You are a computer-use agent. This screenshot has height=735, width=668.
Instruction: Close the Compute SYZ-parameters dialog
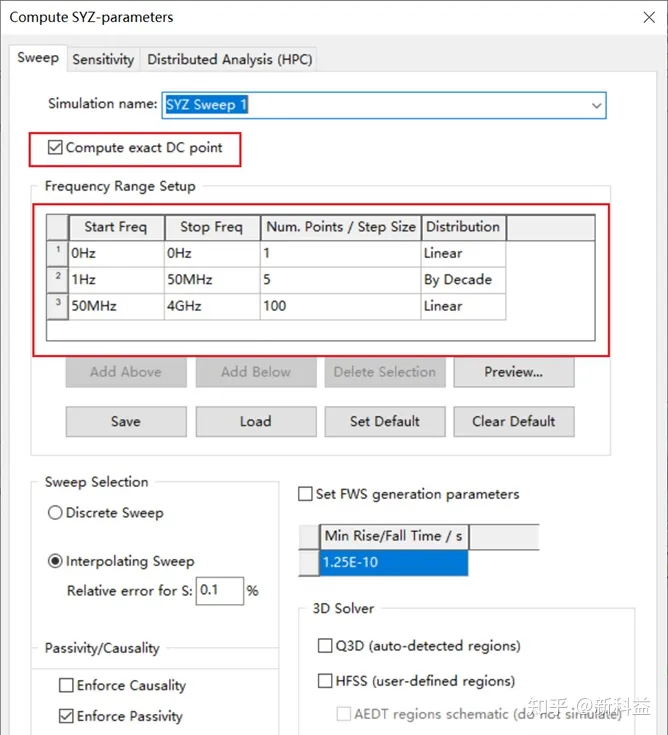click(649, 17)
